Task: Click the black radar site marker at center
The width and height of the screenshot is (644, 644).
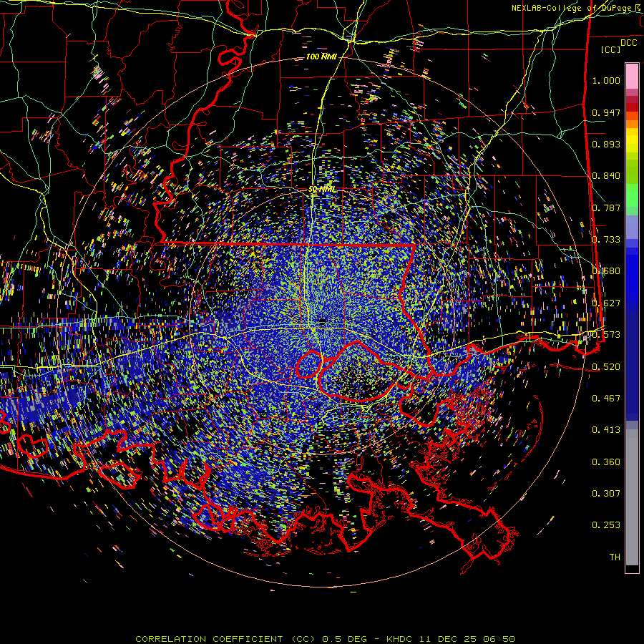Action: pos(322,323)
